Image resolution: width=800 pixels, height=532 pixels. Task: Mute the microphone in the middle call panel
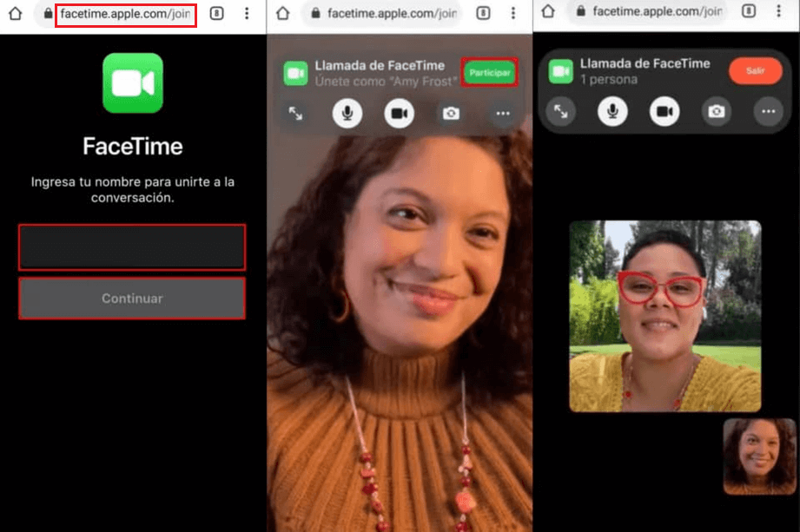point(347,113)
